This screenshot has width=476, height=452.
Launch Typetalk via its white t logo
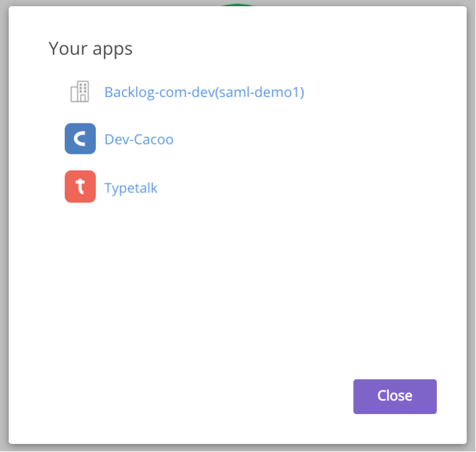tap(80, 186)
